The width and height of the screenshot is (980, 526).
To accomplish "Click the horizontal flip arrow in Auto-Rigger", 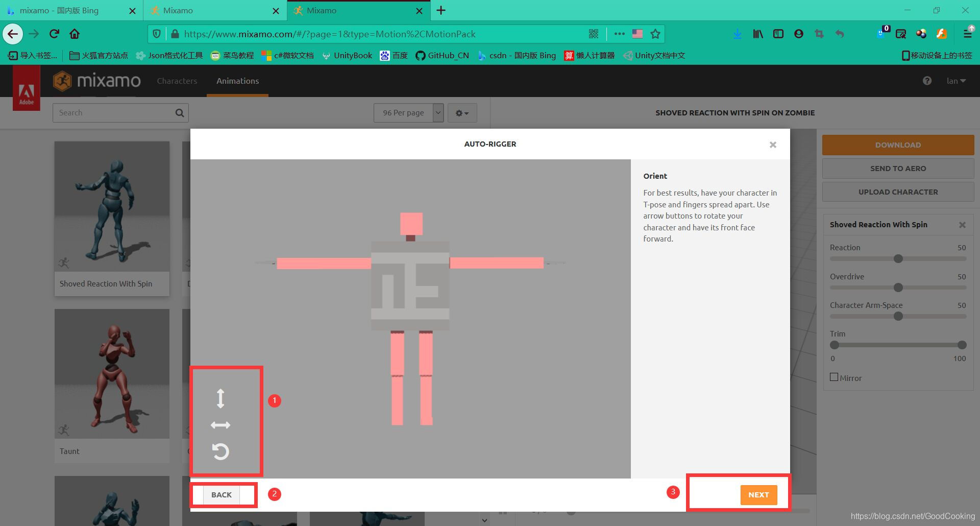I will tap(220, 425).
